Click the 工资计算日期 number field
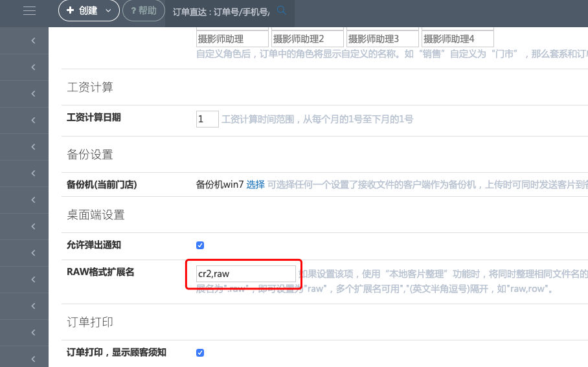 tap(207, 119)
